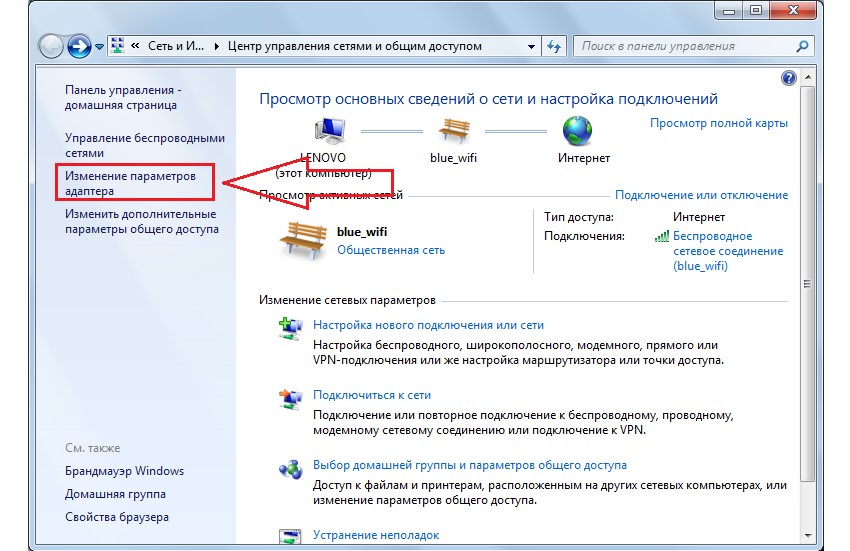The image size is (850, 551).
Task: Open 'Панель управления - домашняя страница'
Action: click(123, 98)
